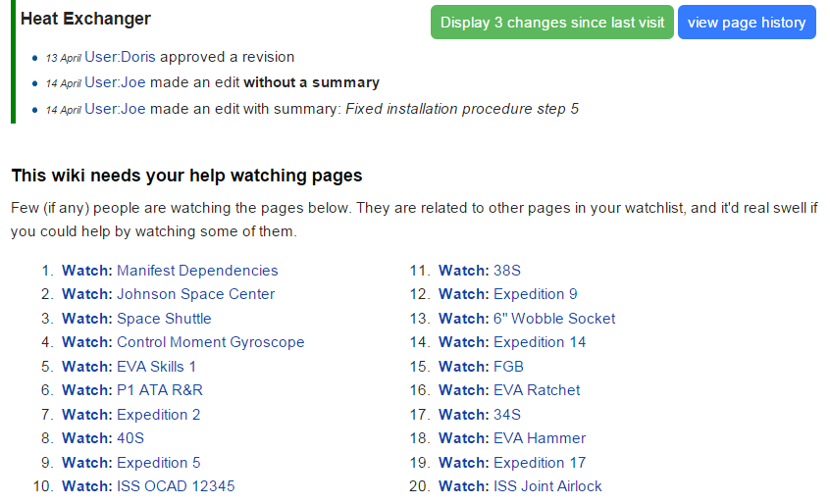
Task: Watch the 38S page
Action: (x=464, y=271)
